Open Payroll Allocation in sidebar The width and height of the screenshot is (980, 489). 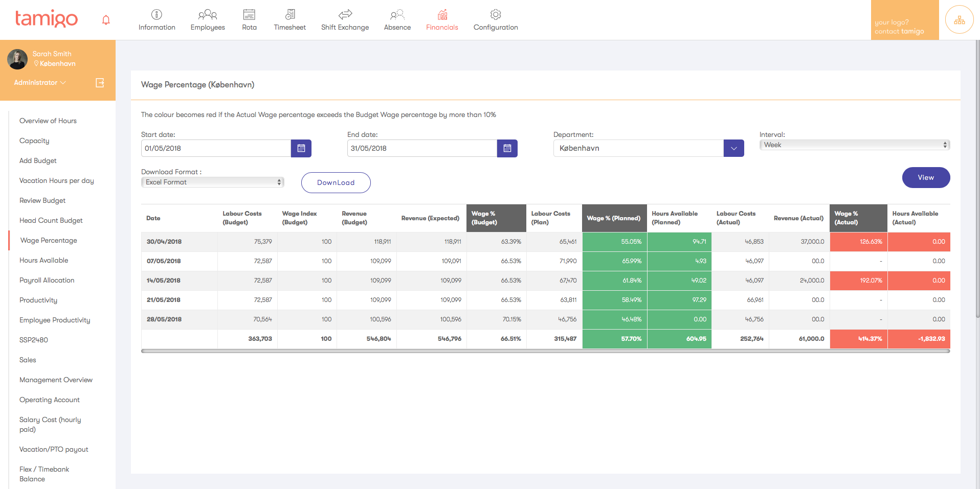click(x=47, y=280)
